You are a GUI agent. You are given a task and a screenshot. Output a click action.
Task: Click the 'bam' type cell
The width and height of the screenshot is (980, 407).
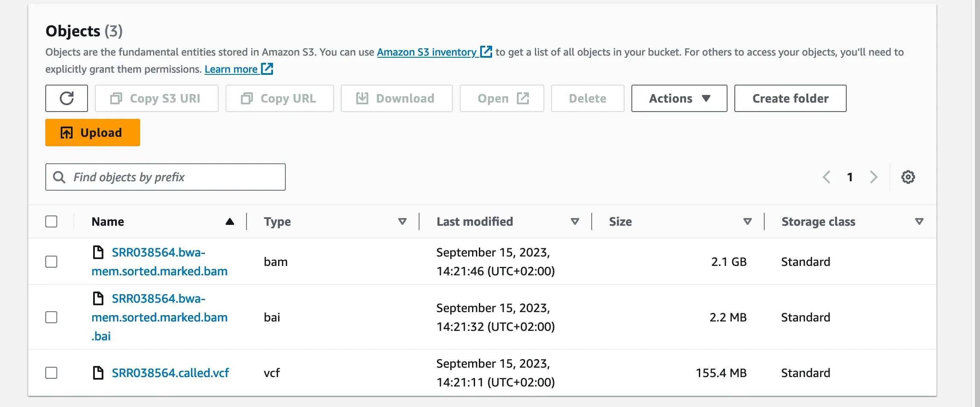tap(276, 262)
